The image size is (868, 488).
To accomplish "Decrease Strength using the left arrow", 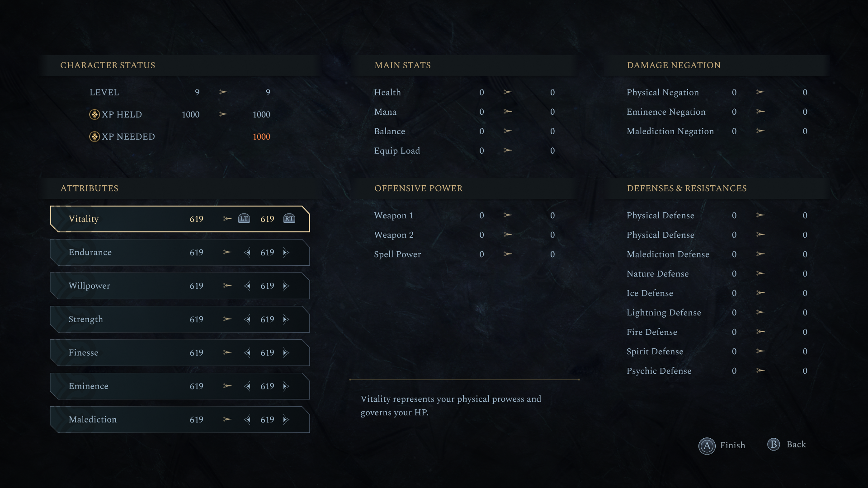I will [x=247, y=319].
